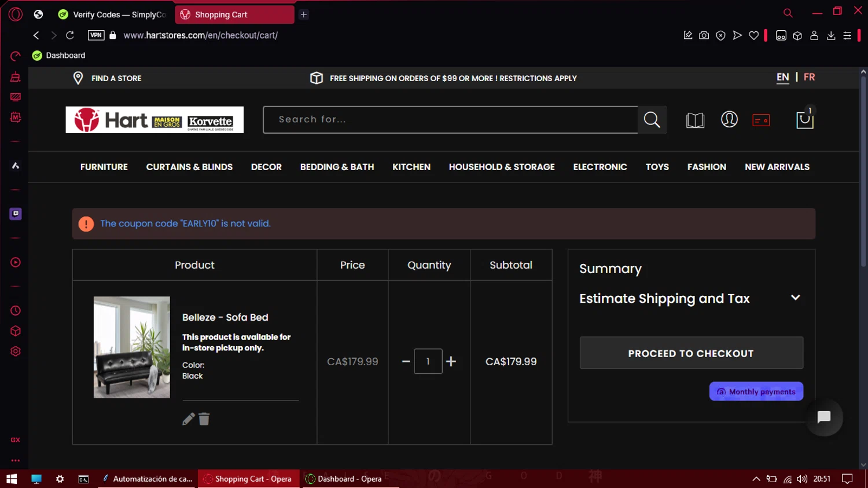The image size is (868, 488).
Task: Click the site search magnifier button
Action: [x=652, y=120]
